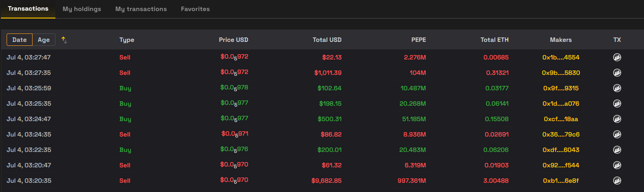Switch time display to Date

[x=19, y=40]
